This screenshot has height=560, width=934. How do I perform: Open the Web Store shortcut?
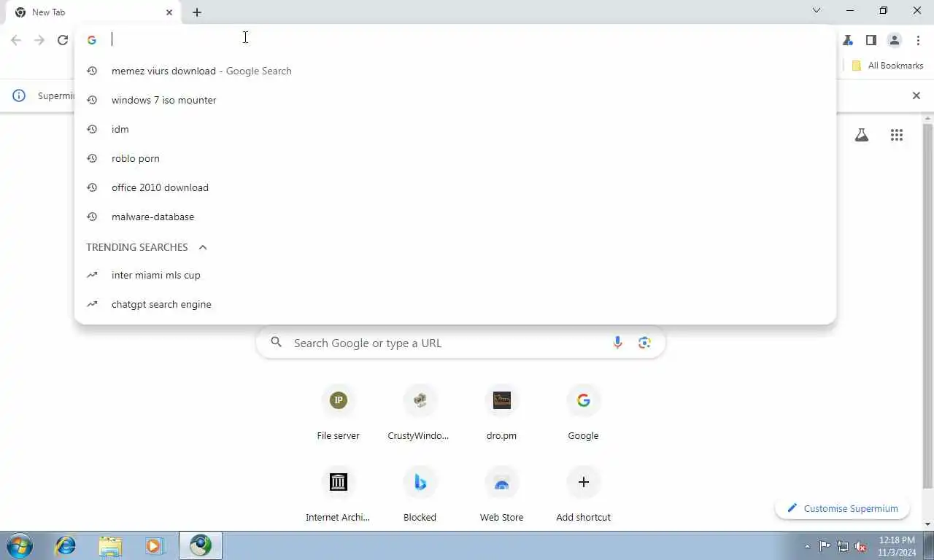(x=501, y=495)
